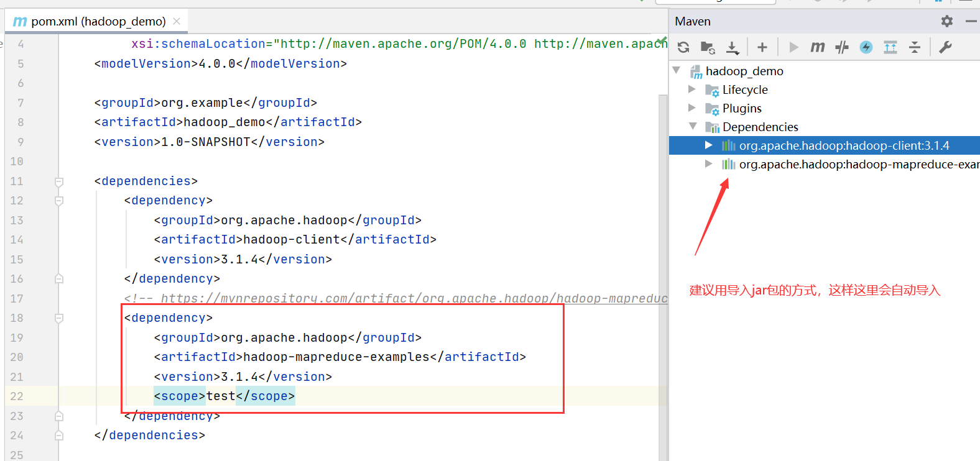Open Maven panel gear options

947,21
